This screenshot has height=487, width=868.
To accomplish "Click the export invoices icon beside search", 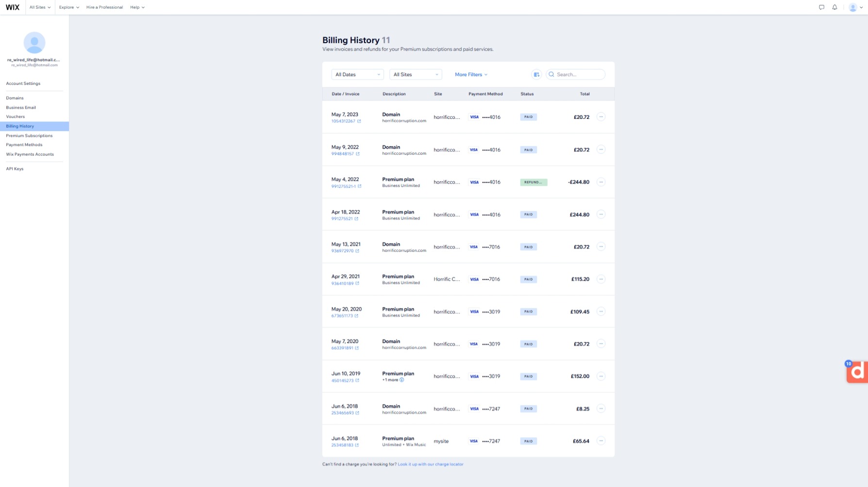I will tap(536, 75).
